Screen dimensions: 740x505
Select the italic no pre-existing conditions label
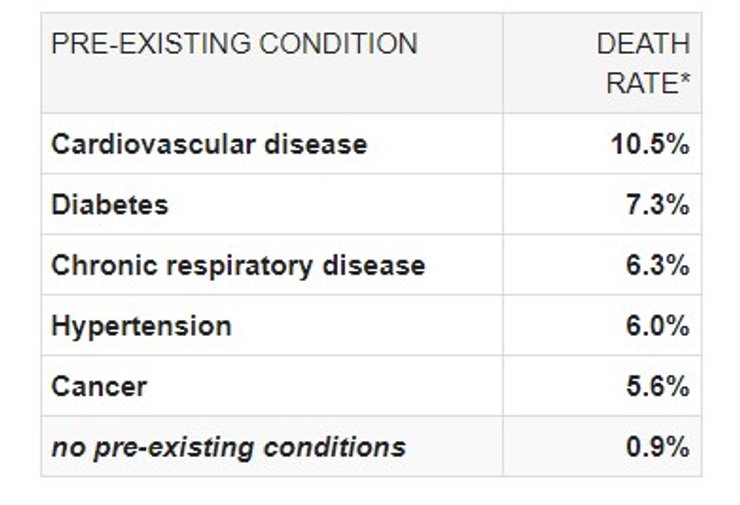(x=228, y=446)
